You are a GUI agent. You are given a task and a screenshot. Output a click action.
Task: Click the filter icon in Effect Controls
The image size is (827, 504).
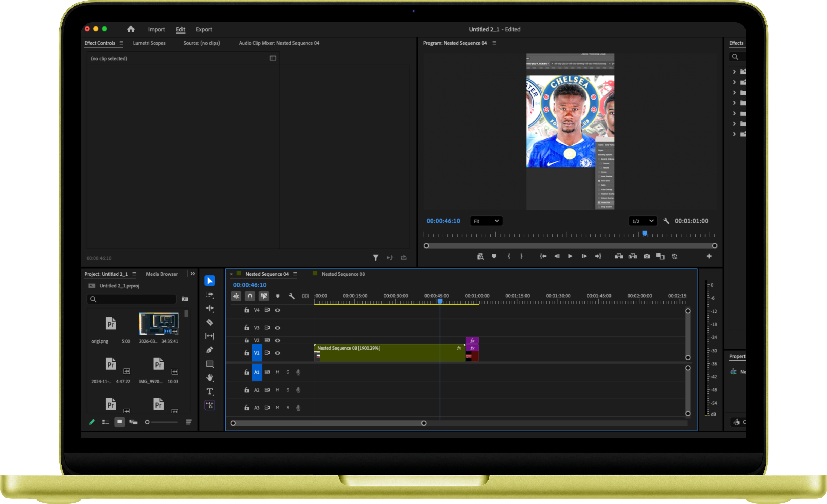click(x=376, y=258)
